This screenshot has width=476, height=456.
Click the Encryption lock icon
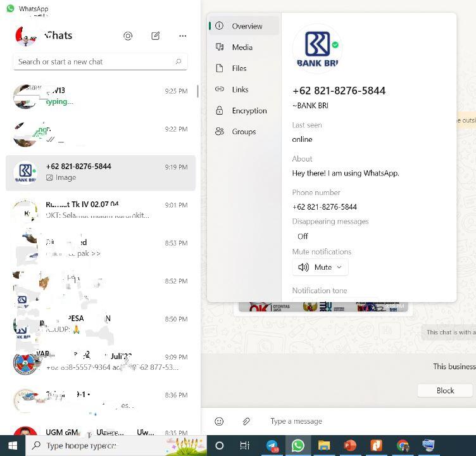[219, 110]
